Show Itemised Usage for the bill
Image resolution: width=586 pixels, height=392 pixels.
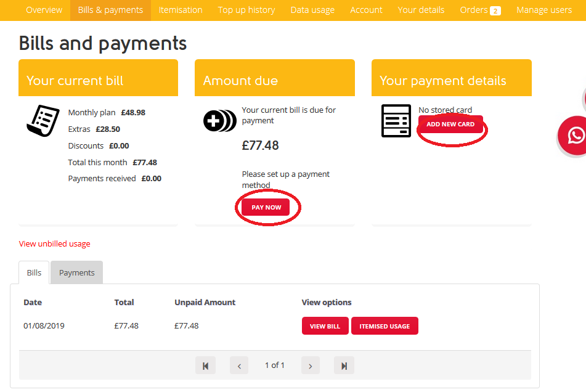(385, 326)
